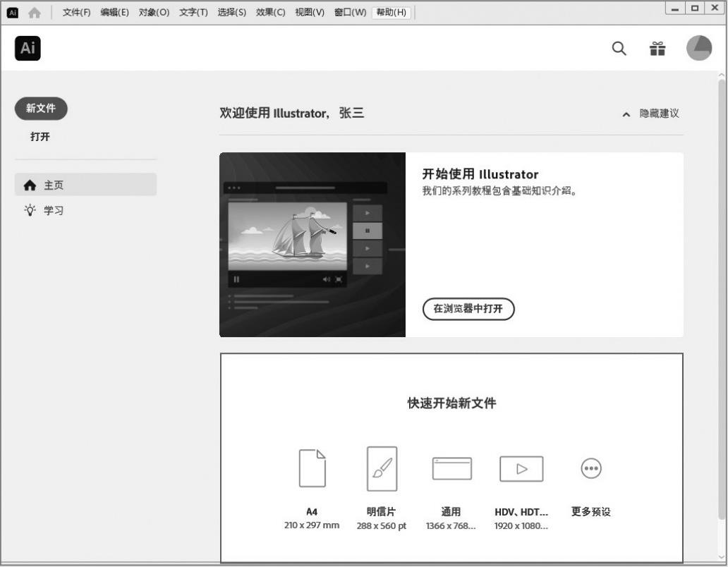This screenshot has height=567, width=728.
Task: Click the tutorial video thumbnail
Action: point(313,245)
